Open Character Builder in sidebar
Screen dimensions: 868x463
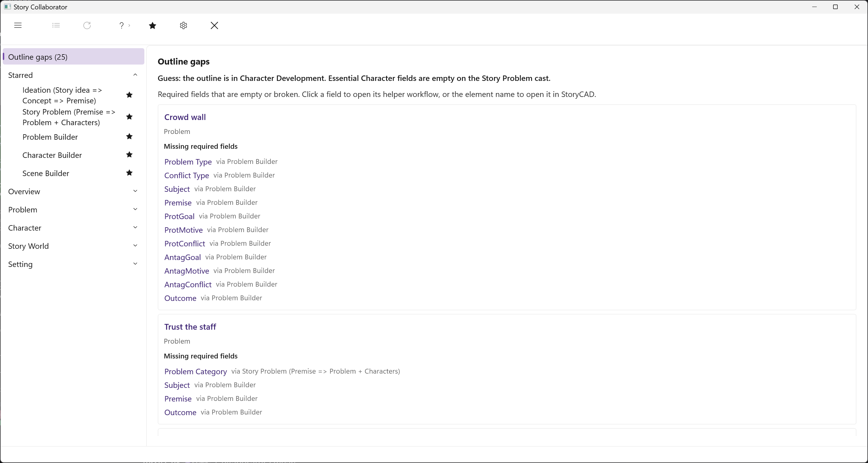[52, 155]
